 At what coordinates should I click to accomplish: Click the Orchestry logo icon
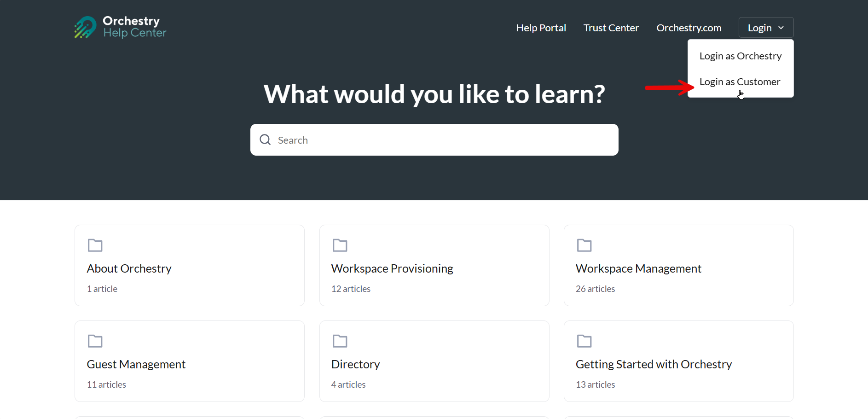(x=86, y=27)
